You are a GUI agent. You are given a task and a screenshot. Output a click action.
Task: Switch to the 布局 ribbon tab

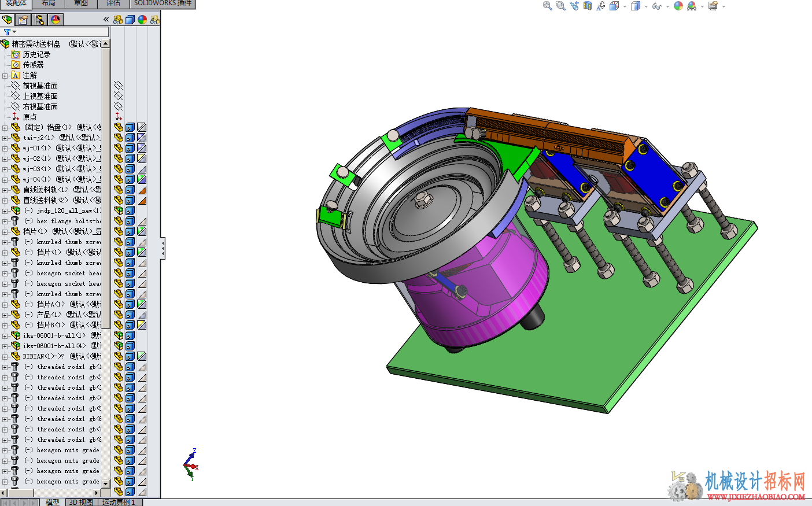tap(49, 3)
